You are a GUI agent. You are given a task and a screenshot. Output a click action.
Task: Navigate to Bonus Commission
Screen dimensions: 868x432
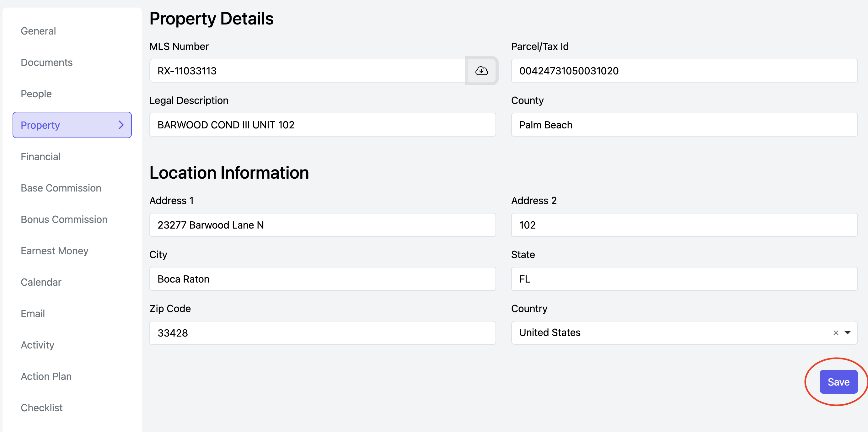tap(64, 219)
